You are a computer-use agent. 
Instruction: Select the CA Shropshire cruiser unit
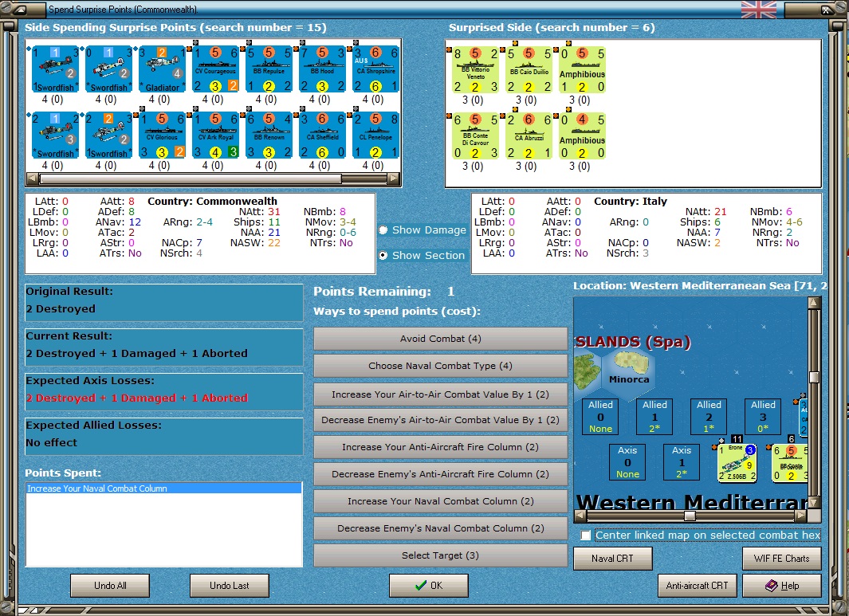pyautogui.click(x=375, y=69)
